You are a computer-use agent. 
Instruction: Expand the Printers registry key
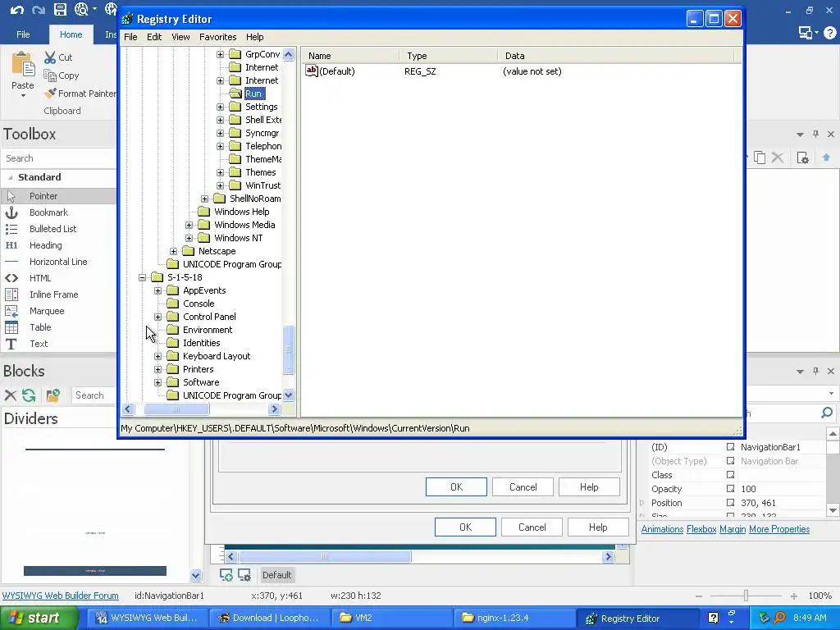pyautogui.click(x=158, y=370)
